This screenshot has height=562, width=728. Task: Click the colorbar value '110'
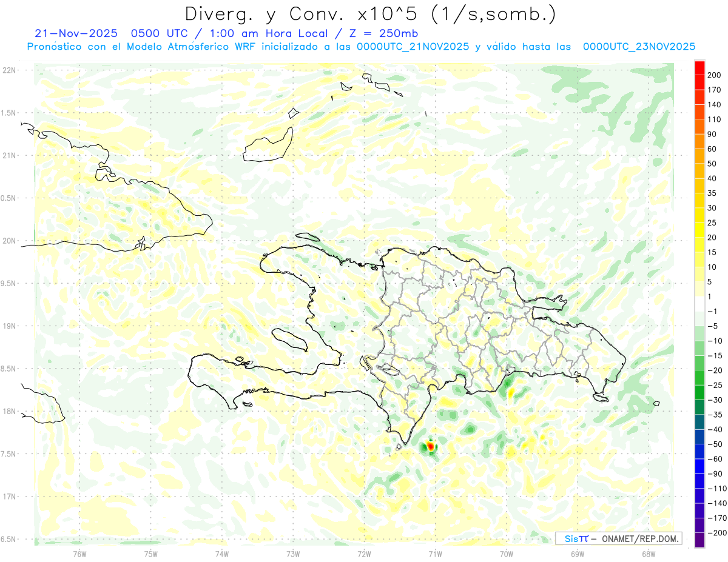click(715, 119)
